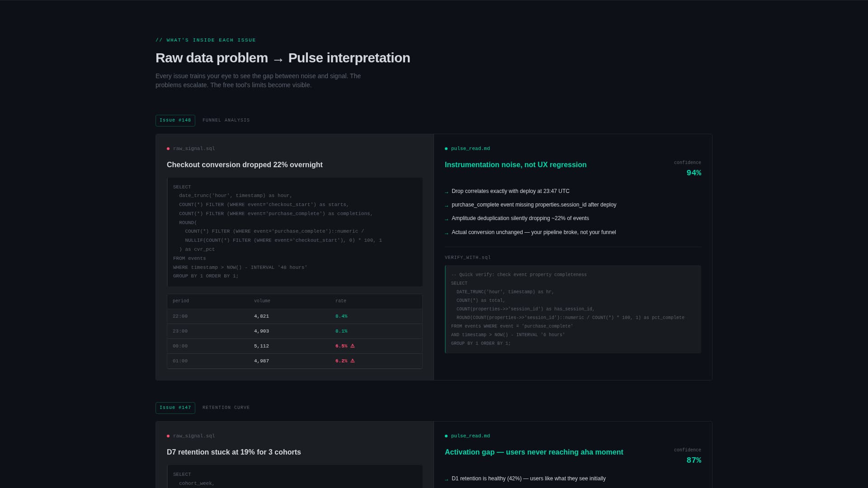The image size is (868, 488).
Task: Click the 5,112 volume value
Action: [261, 346]
